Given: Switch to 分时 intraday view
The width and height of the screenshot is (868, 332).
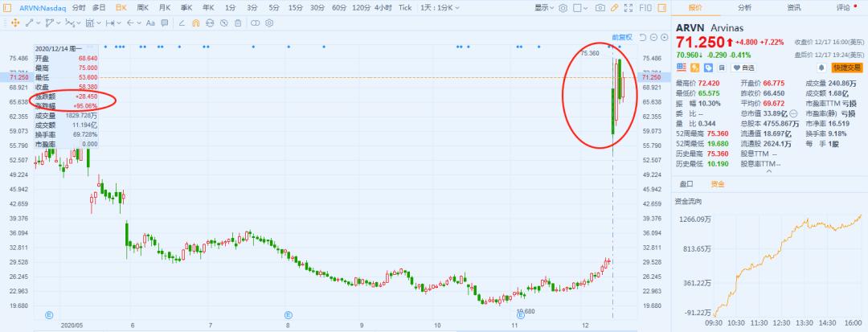Looking at the screenshot, I should tap(79, 8).
